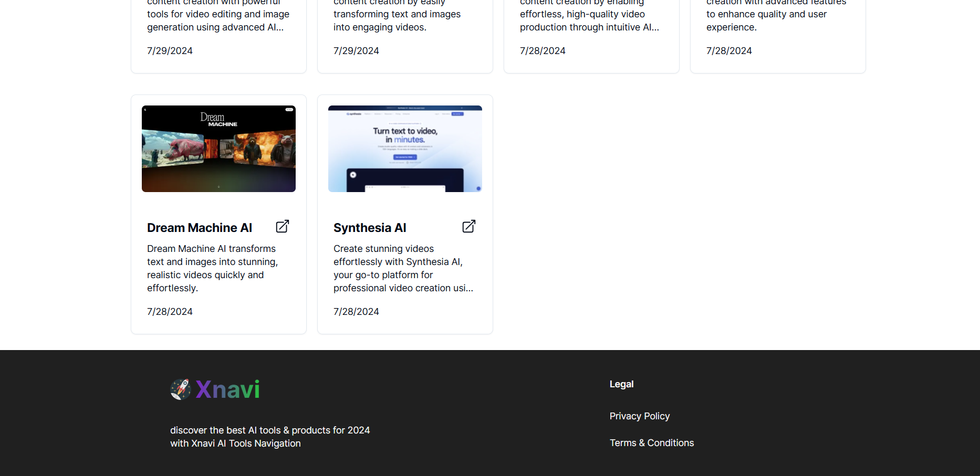Click the 7/29/2024 date below 'into engaging videos'
This screenshot has height=476, width=980.
click(356, 51)
